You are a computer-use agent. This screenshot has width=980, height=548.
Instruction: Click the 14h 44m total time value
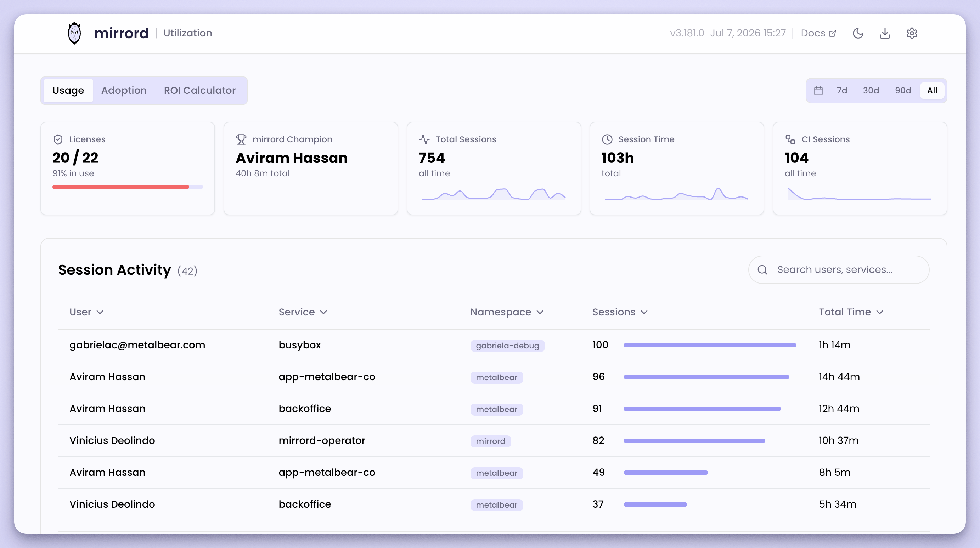click(839, 377)
